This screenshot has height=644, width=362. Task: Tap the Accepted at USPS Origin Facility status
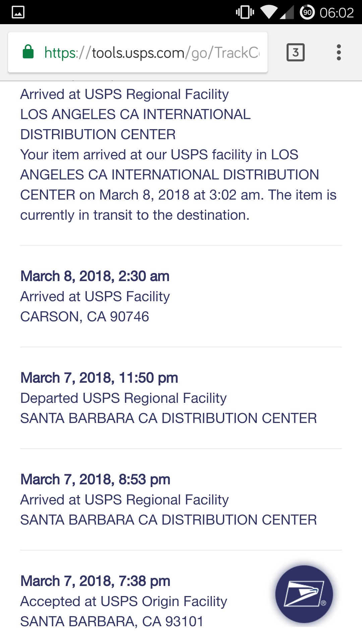click(123, 601)
